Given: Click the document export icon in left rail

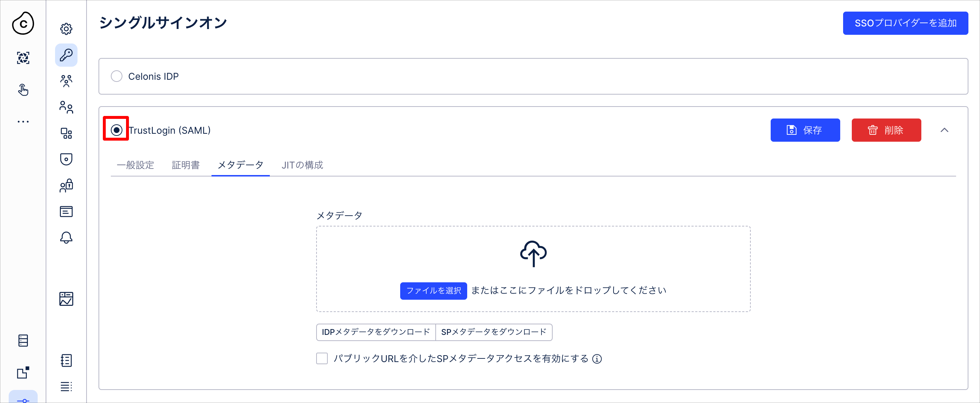Looking at the screenshot, I should [23, 373].
